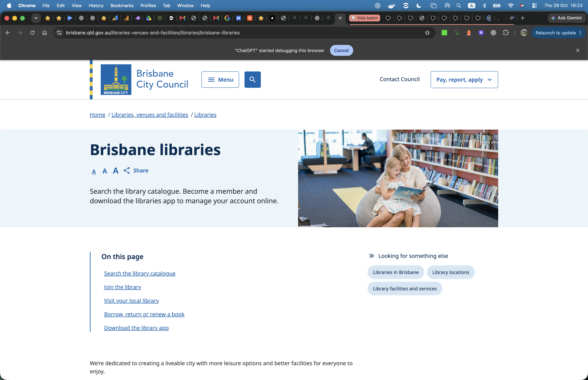
Task: Open the Libraries breadcrumb link
Action: 205,115
